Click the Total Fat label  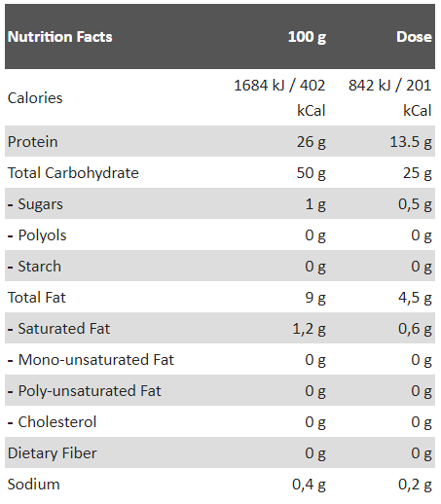[36, 298]
